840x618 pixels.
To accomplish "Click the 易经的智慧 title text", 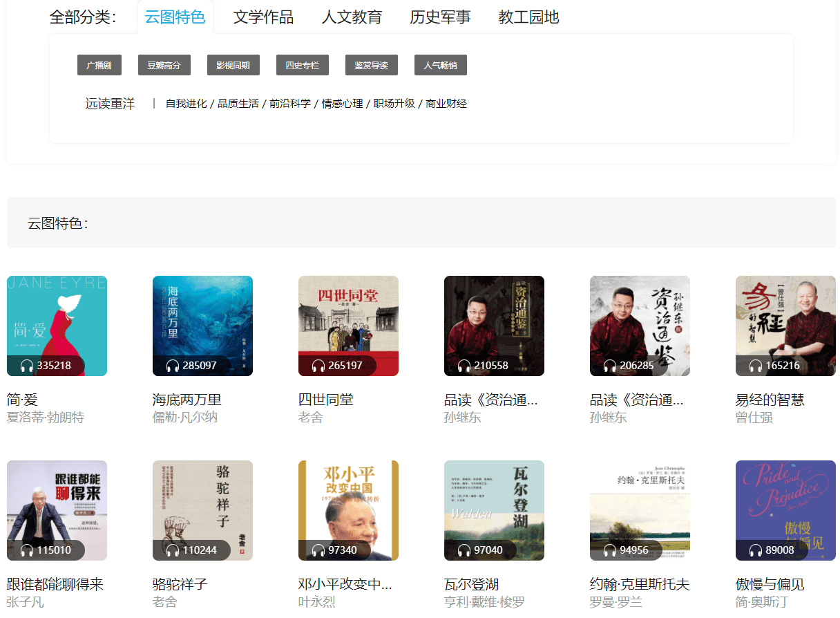I will click(x=770, y=400).
